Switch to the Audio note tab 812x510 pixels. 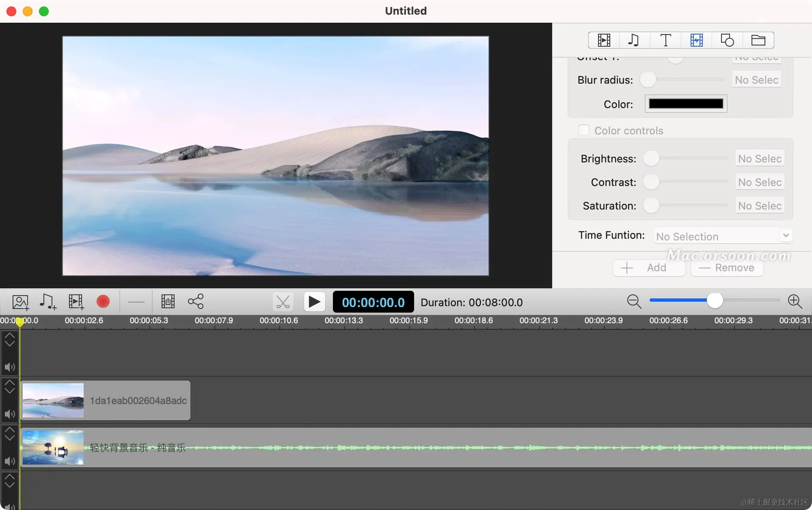click(634, 40)
